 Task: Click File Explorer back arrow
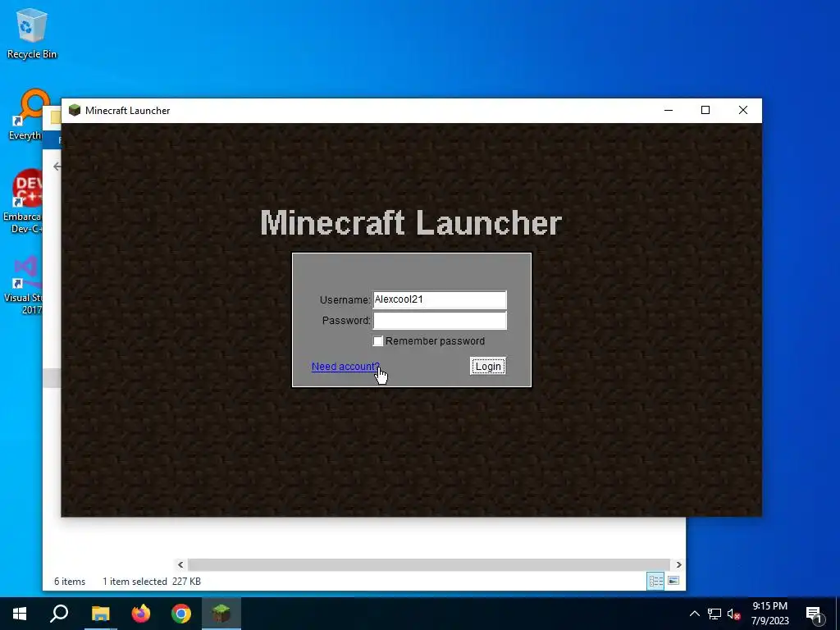[57, 167]
